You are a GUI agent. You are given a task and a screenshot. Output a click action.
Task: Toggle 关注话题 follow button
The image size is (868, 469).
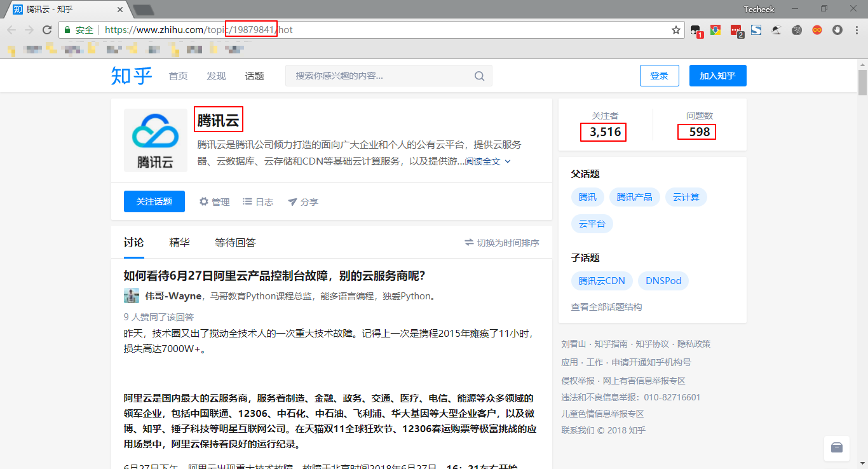(x=154, y=201)
